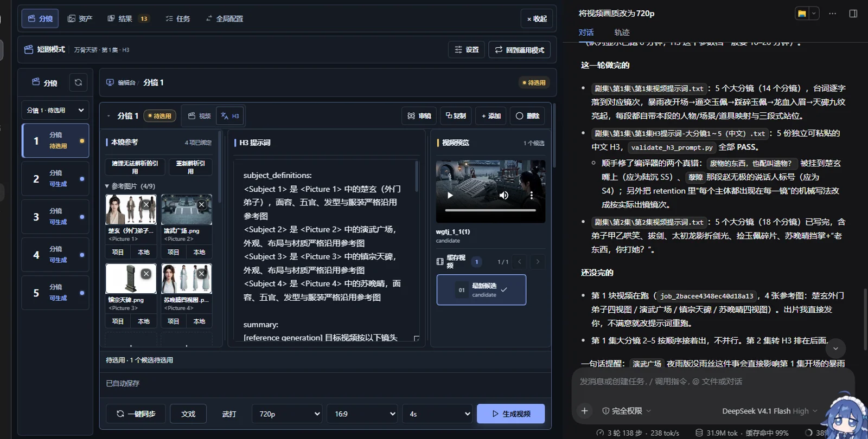Open the DeepSeek V4.1 Flash model dropdown
This screenshot has width=868, height=439.
click(769, 411)
